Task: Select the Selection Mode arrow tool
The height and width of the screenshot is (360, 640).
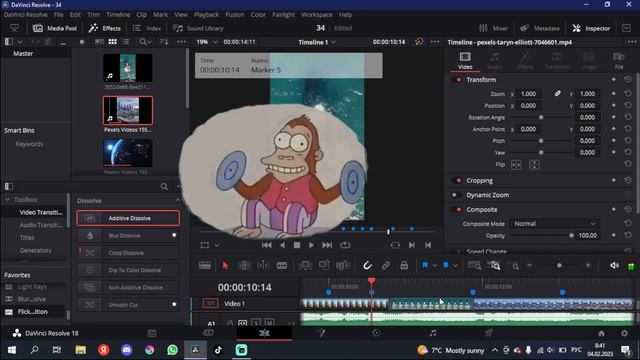Action: pyautogui.click(x=225, y=266)
